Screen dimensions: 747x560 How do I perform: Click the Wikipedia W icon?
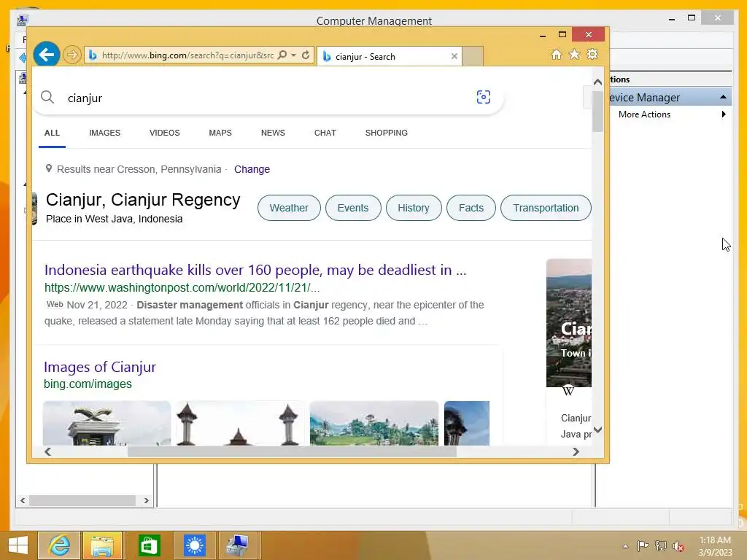(x=568, y=391)
